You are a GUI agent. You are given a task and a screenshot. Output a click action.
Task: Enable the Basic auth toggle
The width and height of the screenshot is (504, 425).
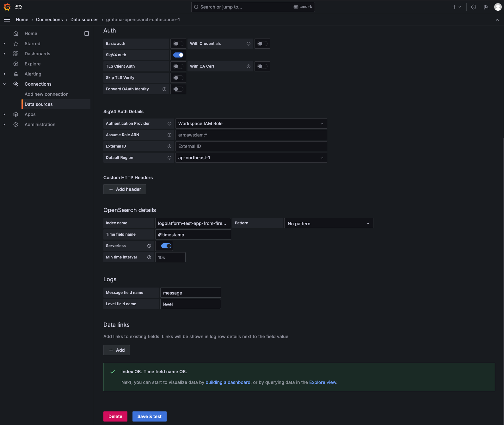(x=178, y=44)
